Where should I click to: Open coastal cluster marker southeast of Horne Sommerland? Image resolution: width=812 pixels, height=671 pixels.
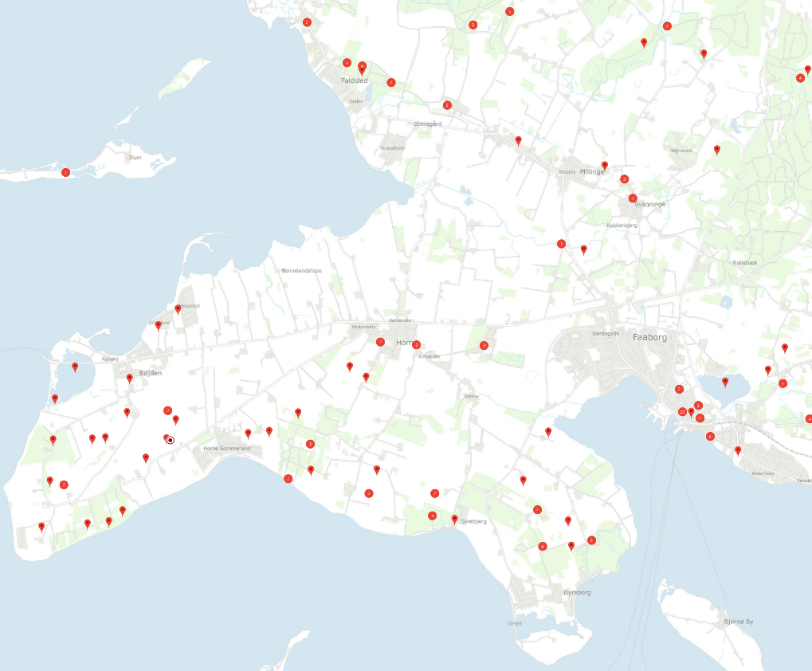pyautogui.click(x=288, y=478)
